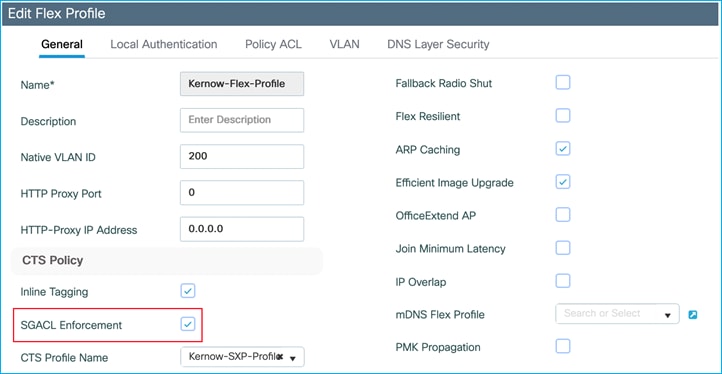Click the CTS Profile Name label

pyautogui.click(x=64, y=358)
